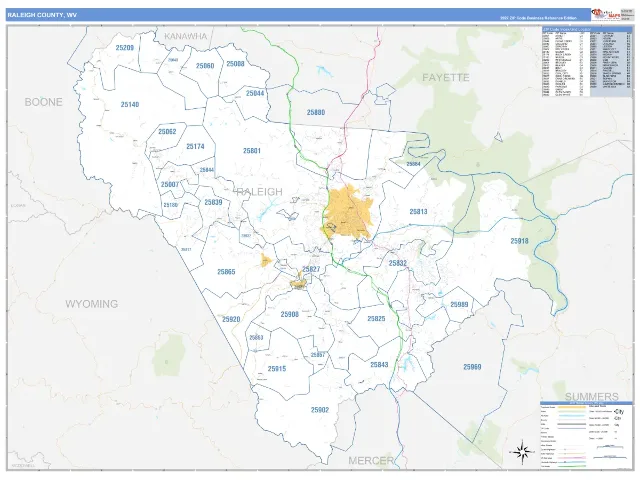Click the compass rose symbol
The width and height of the screenshot is (640, 480).
point(522,452)
